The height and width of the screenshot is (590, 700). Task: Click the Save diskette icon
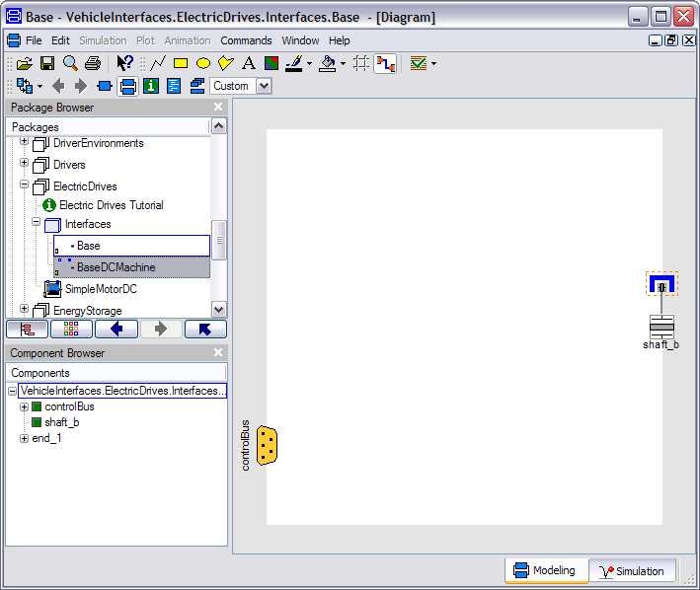pos(47,63)
